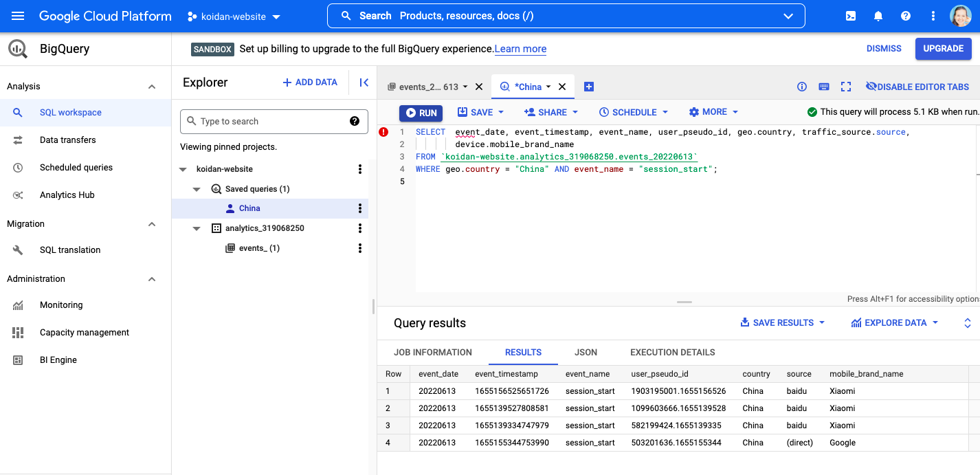Focus the Explorer search field
Image resolution: width=980 pixels, height=475 pixels.
pyautogui.click(x=274, y=122)
